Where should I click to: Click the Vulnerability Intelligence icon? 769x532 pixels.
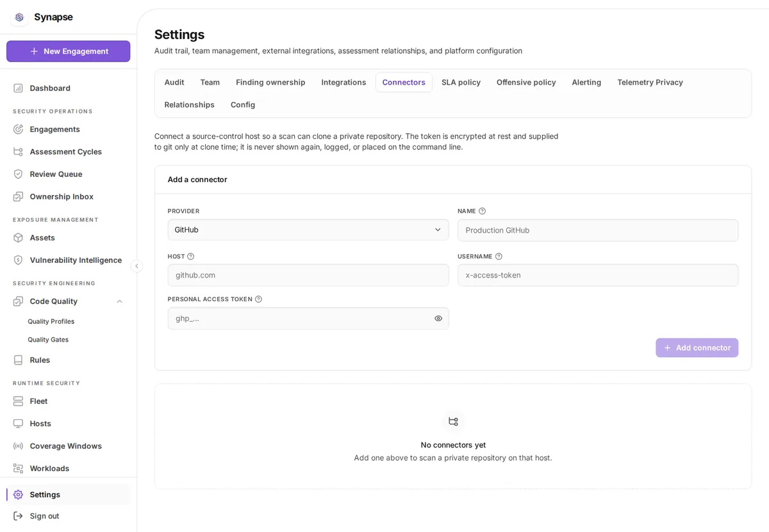tap(18, 260)
